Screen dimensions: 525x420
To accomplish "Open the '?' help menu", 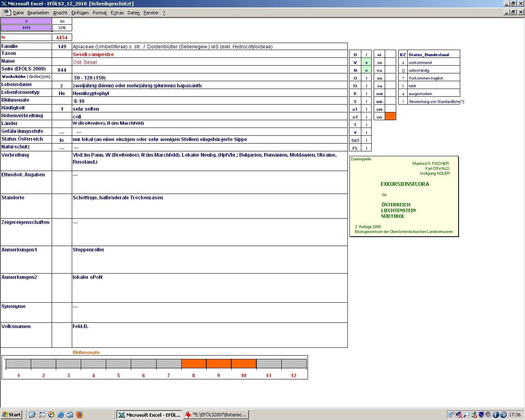I will pyautogui.click(x=164, y=13).
